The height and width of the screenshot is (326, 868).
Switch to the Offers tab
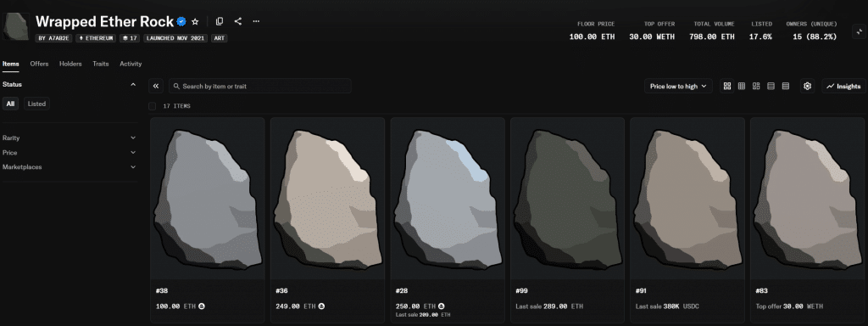click(x=39, y=64)
